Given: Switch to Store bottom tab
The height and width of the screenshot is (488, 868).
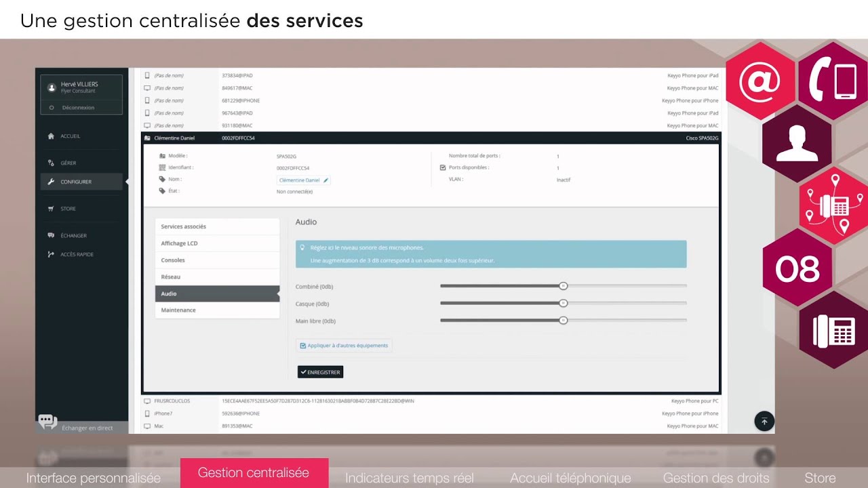Looking at the screenshot, I should coord(820,478).
